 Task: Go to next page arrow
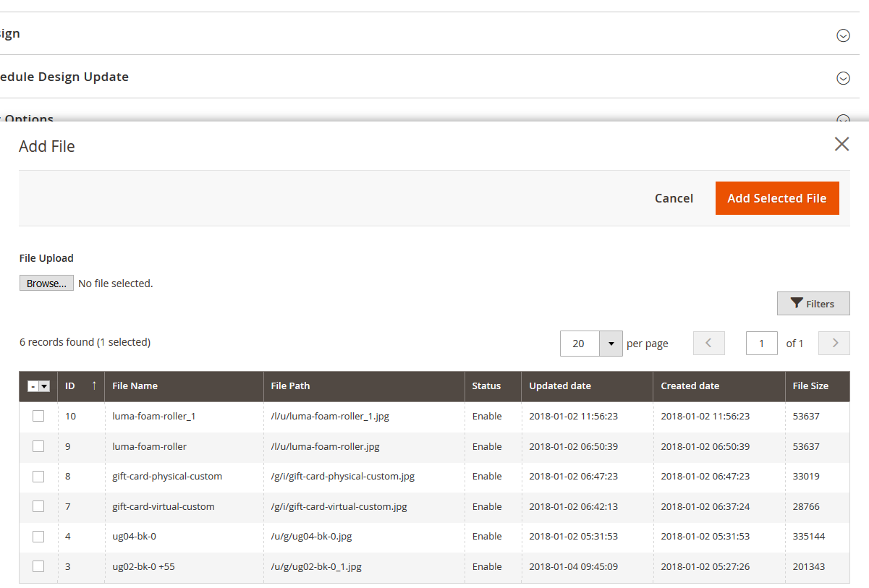coord(834,343)
